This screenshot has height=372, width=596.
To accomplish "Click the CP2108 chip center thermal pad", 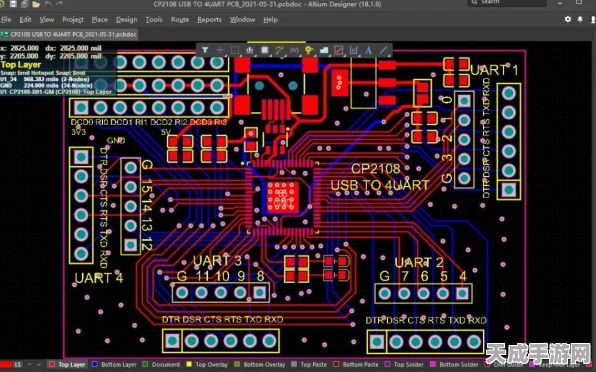I will point(282,196).
